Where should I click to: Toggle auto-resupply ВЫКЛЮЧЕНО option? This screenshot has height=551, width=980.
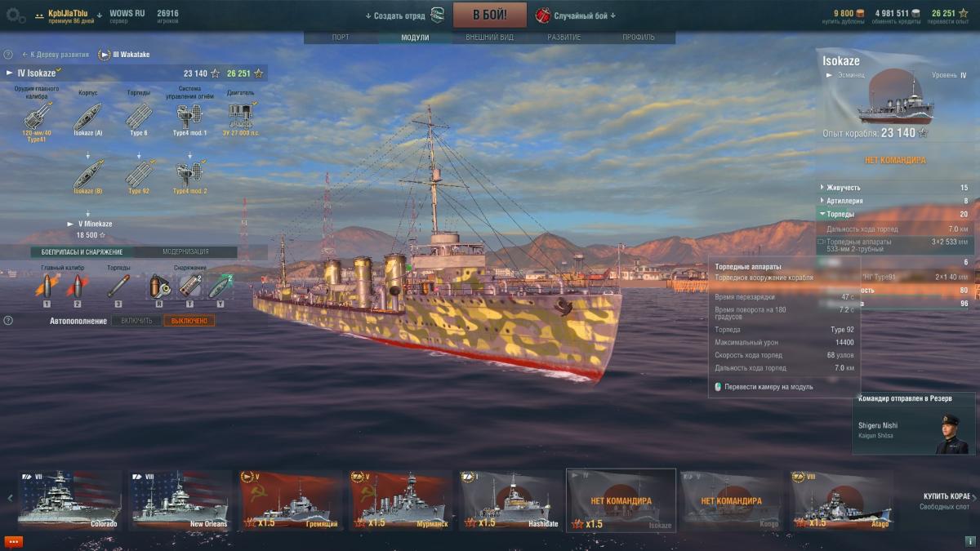pyautogui.click(x=189, y=321)
